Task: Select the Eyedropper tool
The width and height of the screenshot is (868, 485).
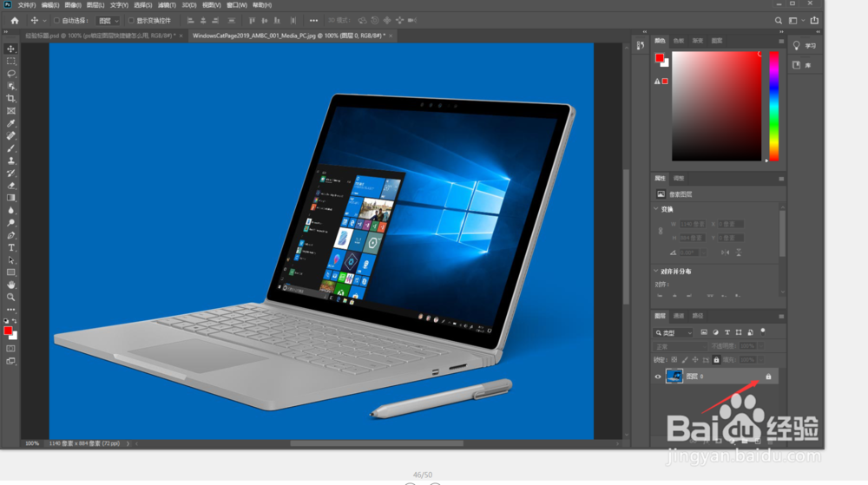Action: (10, 123)
